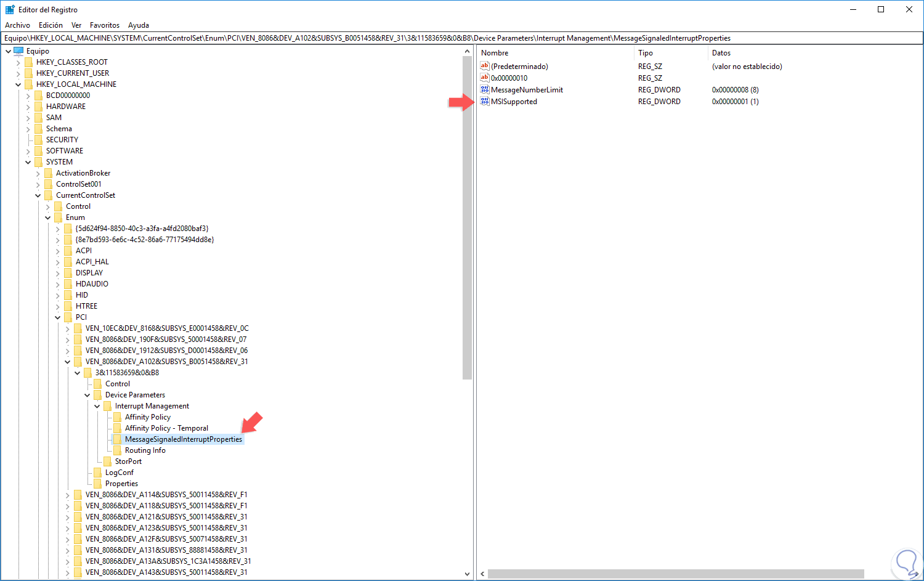This screenshot has width=924, height=581.
Task: Expand the HARDWARE key
Action: 28,107
